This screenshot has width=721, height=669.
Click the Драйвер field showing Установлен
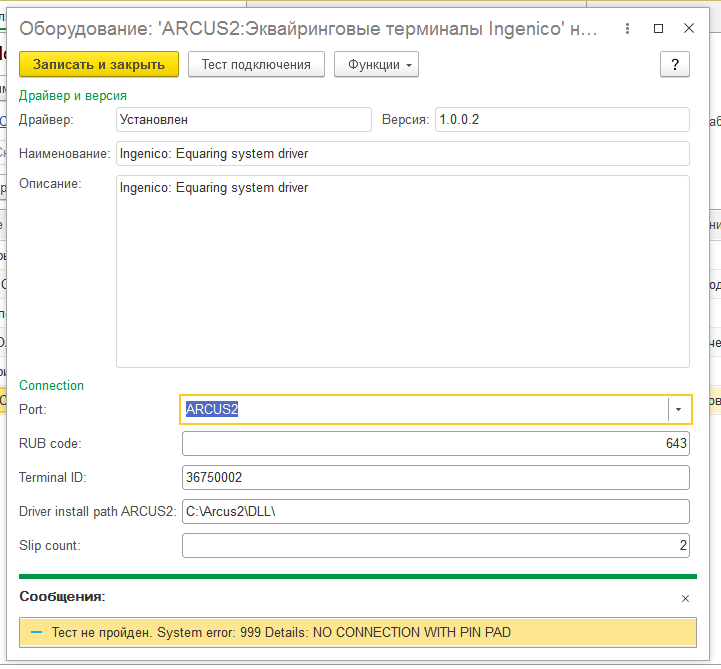tap(243, 120)
